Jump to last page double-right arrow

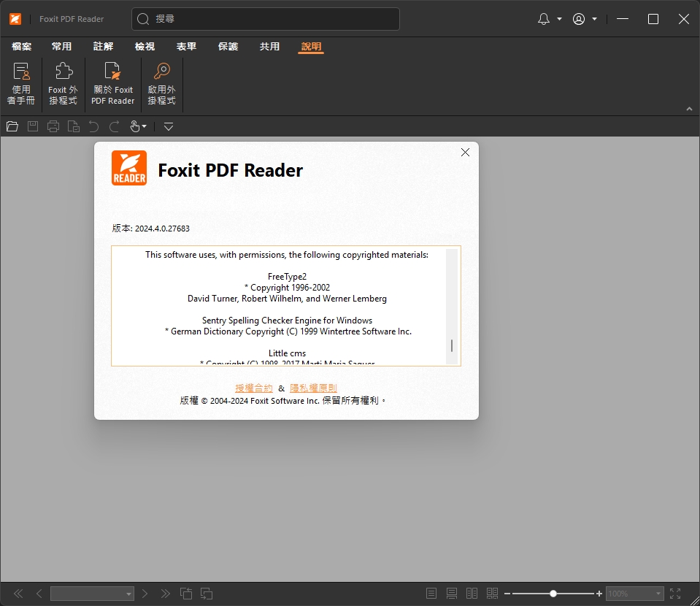click(x=165, y=594)
